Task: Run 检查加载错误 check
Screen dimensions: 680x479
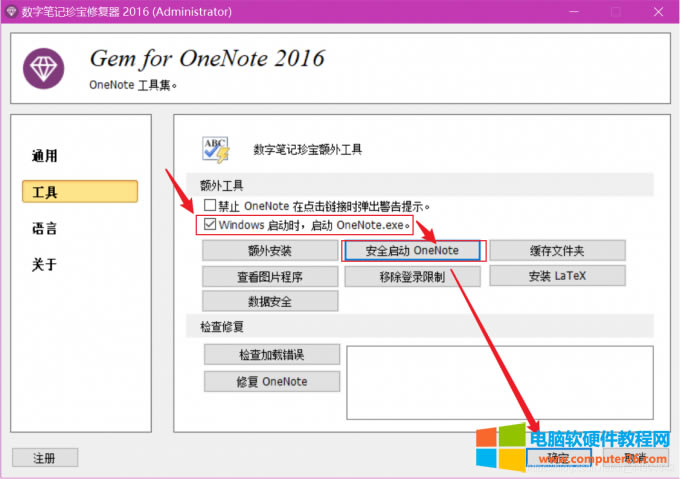Action: pos(272,355)
